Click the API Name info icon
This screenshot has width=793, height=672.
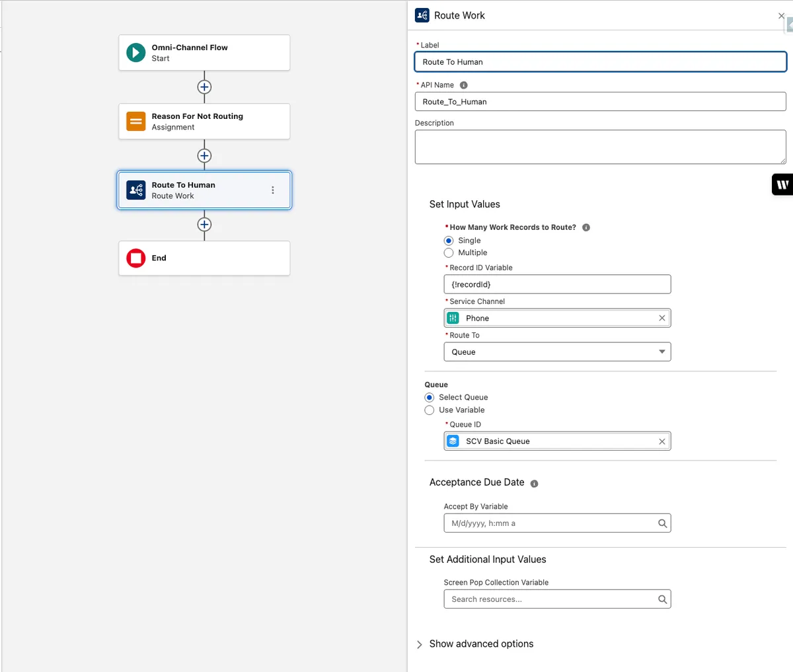463,85
